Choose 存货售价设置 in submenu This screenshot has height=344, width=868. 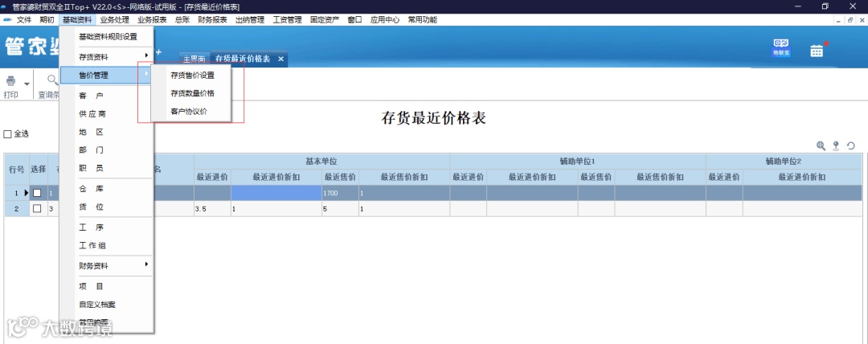[192, 76]
